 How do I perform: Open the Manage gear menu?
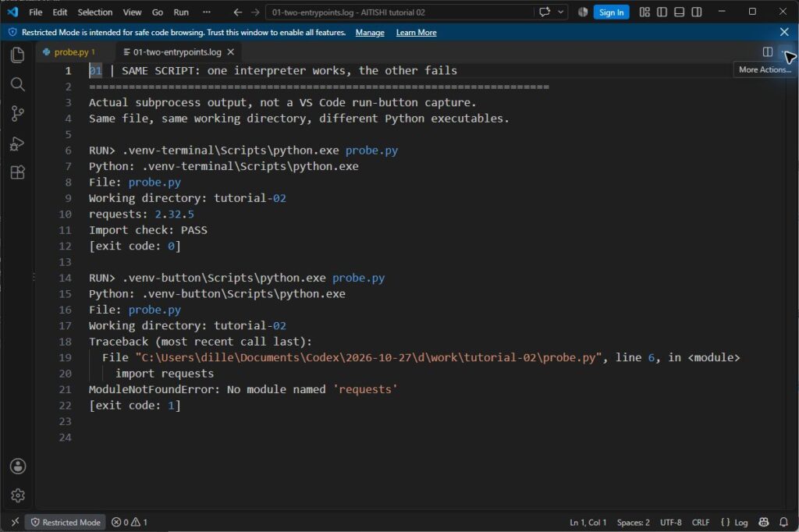click(17, 495)
